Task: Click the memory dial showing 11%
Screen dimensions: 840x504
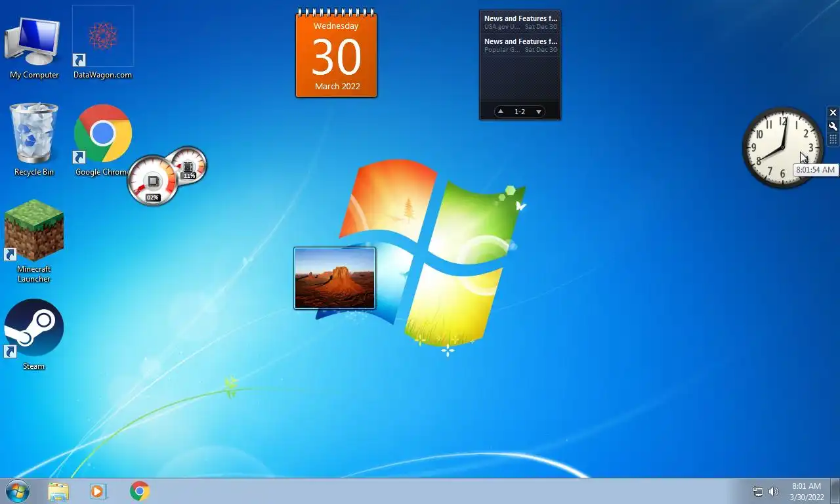Action: (188, 166)
